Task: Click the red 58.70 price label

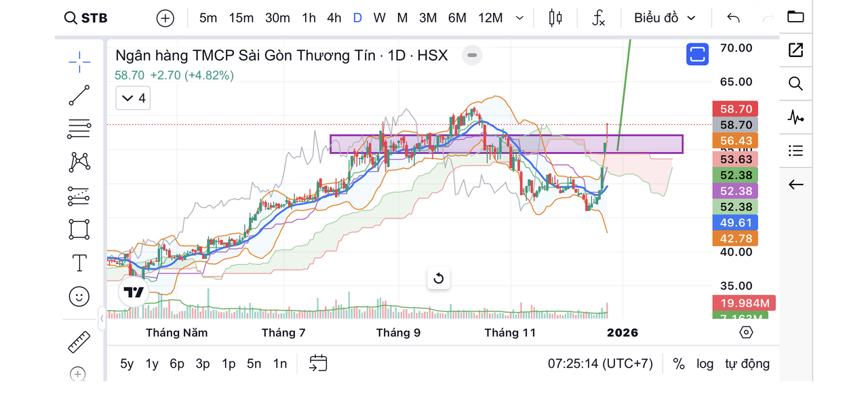Action: 735,109
